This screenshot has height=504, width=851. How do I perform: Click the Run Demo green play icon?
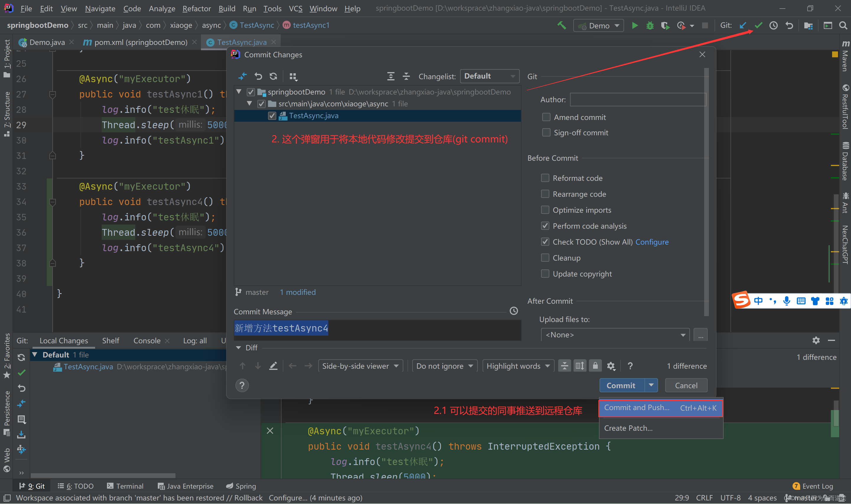(634, 25)
